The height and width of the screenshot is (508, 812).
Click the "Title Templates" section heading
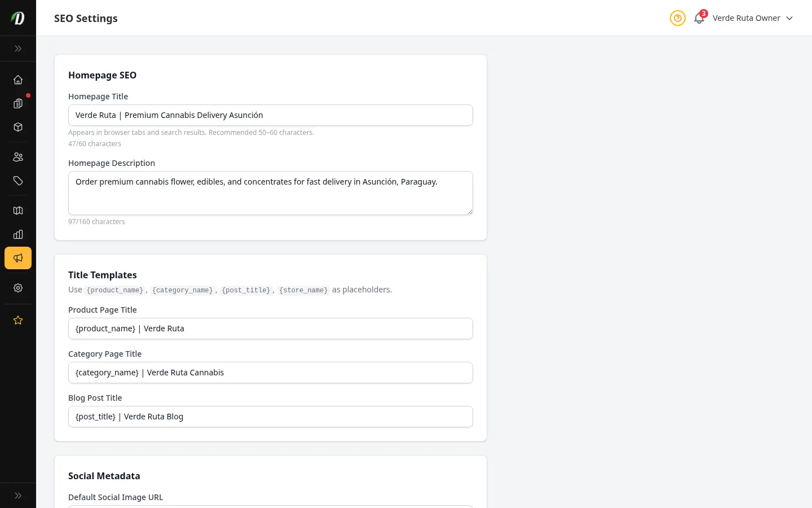point(103,275)
